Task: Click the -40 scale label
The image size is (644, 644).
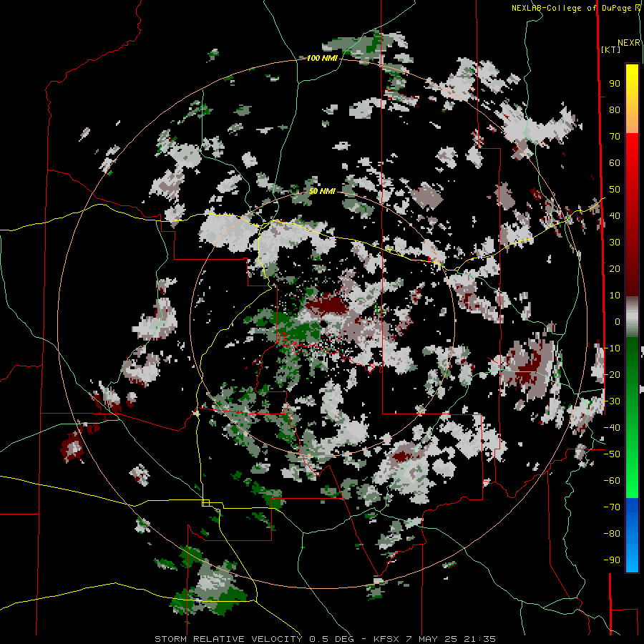Action: tap(612, 428)
